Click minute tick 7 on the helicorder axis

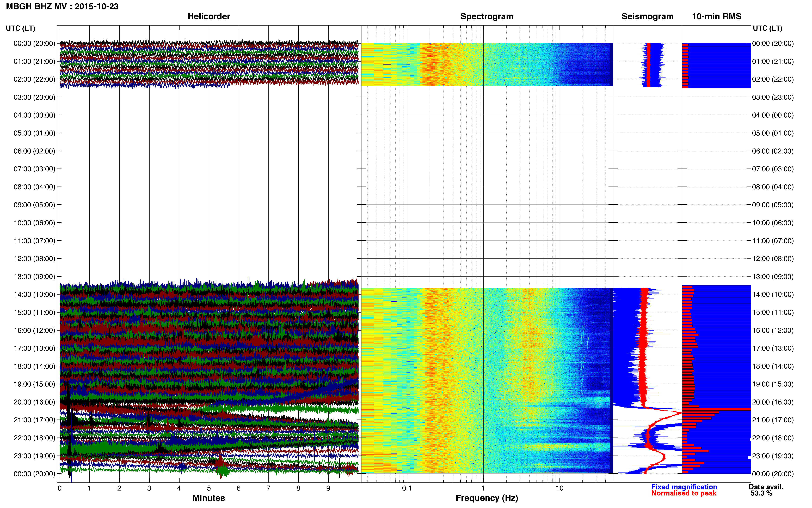coord(269,488)
